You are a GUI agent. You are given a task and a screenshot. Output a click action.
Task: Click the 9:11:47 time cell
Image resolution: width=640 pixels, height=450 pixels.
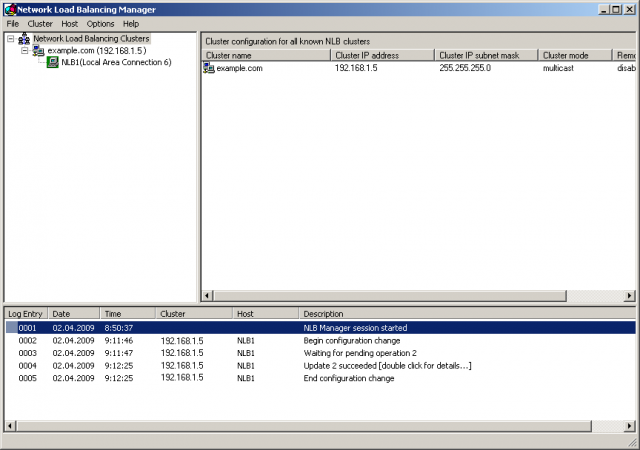119,353
